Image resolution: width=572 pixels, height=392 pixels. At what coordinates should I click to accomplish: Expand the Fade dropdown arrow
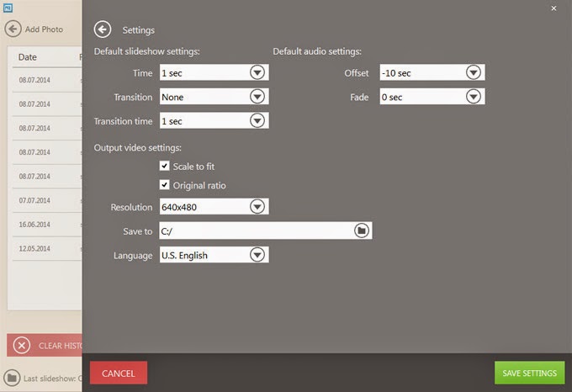coord(473,97)
